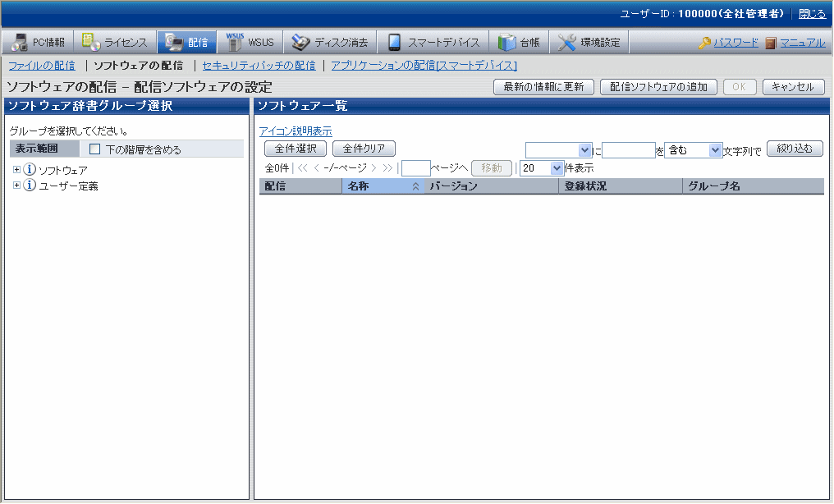834x504 pixels.
Task: Open the filter field selection dropdown
Action: tap(558, 150)
